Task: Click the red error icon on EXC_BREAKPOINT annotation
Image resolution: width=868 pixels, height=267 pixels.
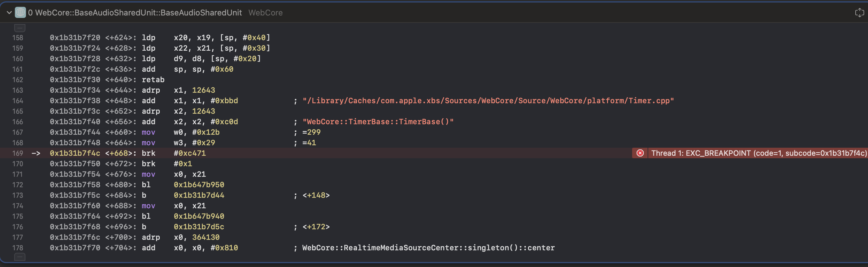Action: [x=640, y=153]
